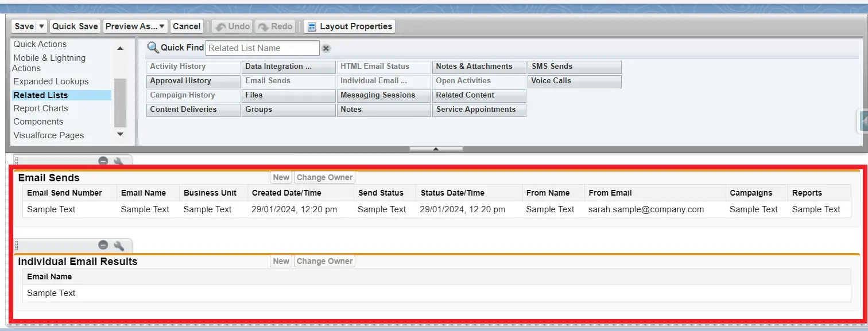Clear Quick Find with the X icon
The image size is (868, 331).
(326, 49)
